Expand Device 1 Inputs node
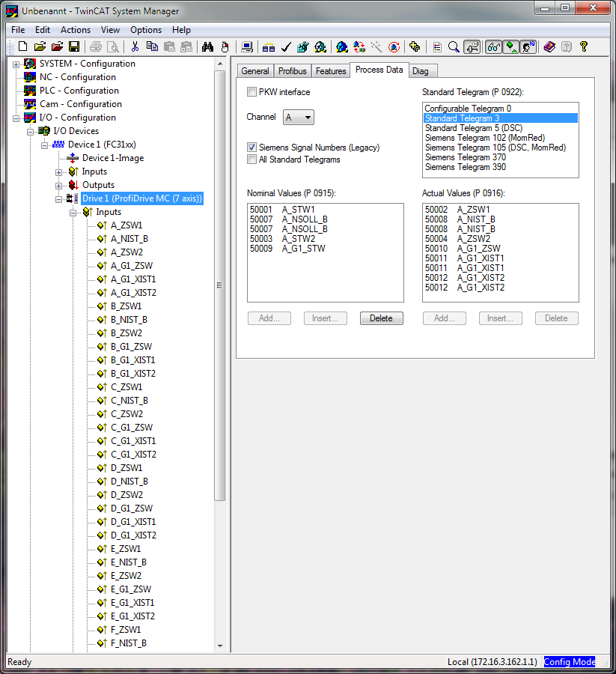Image resolution: width=616 pixels, height=674 pixels. point(59,172)
